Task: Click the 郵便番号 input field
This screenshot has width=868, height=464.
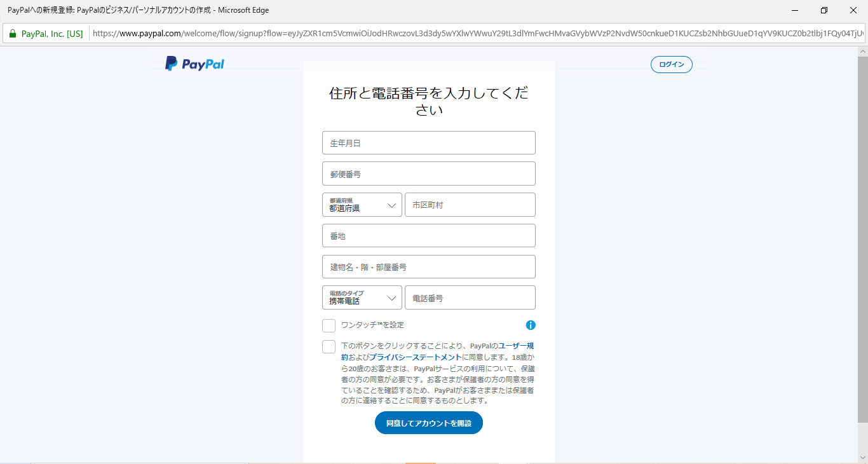Action: point(429,174)
